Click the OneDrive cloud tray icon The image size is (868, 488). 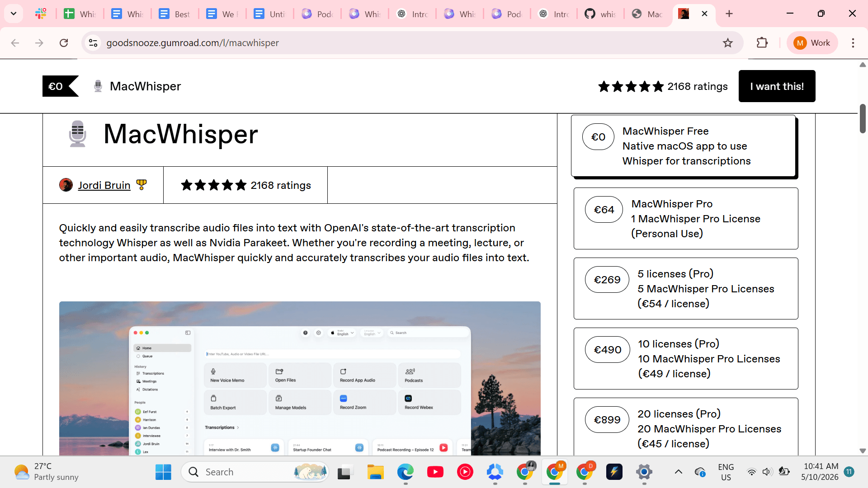[700, 472]
